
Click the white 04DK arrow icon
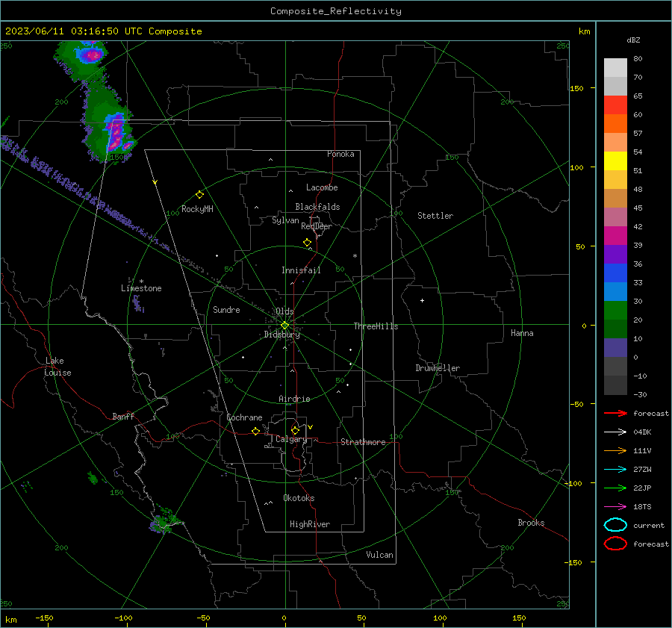615,432
